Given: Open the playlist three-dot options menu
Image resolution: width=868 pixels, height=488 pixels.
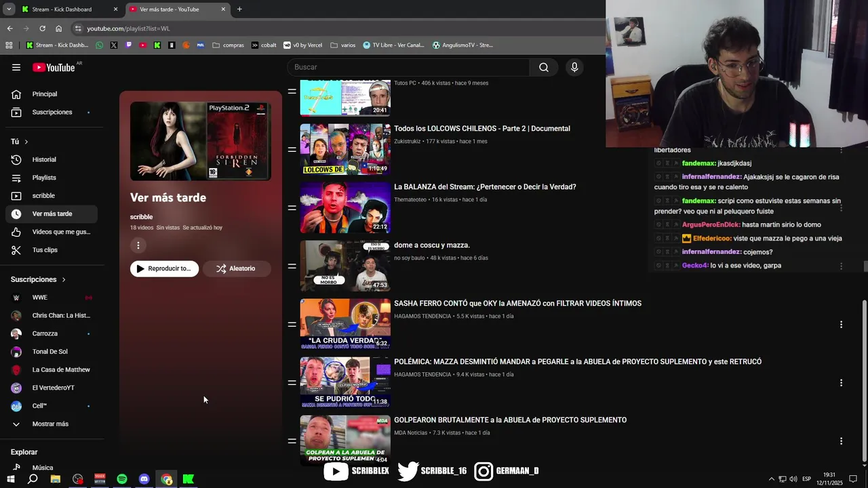Looking at the screenshot, I should click(x=138, y=245).
